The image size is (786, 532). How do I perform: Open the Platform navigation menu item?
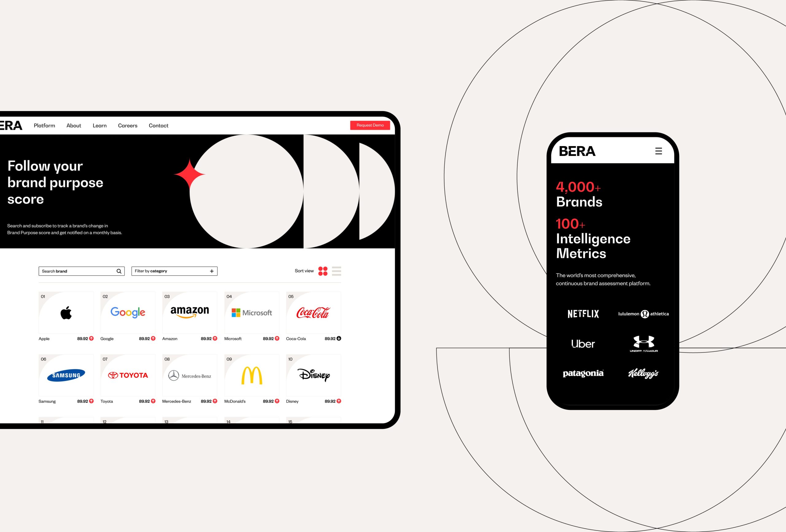[44, 125]
